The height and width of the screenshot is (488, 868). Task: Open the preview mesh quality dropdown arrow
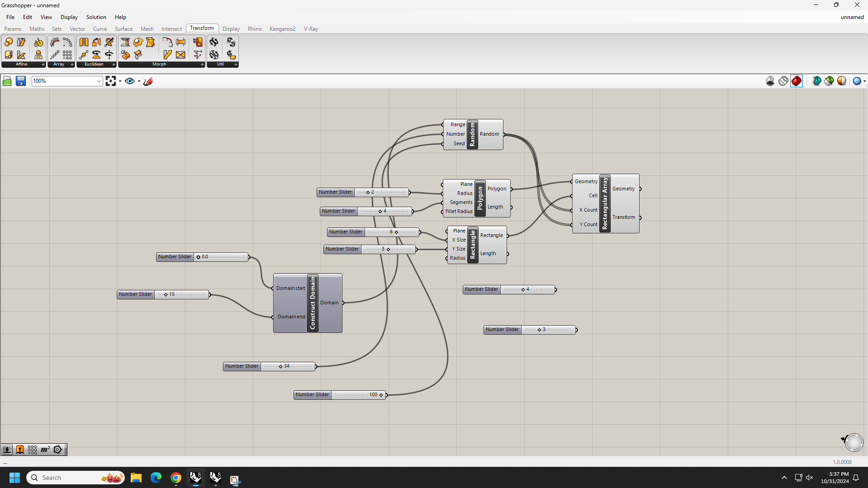864,81
